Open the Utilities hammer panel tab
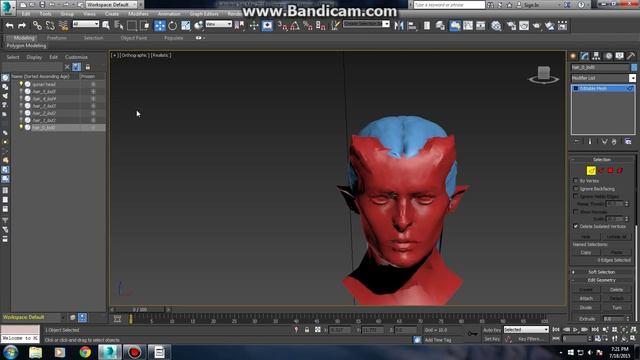This screenshot has width=640, height=360. [x=631, y=56]
